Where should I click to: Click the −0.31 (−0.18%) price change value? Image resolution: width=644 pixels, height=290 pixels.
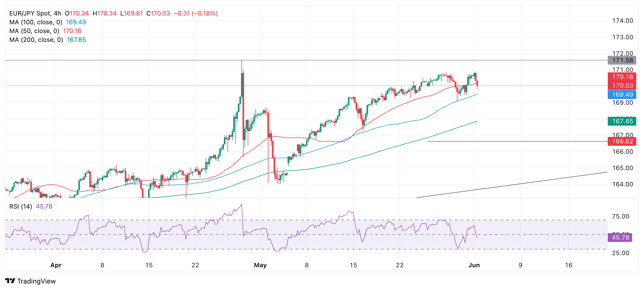point(196,13)
